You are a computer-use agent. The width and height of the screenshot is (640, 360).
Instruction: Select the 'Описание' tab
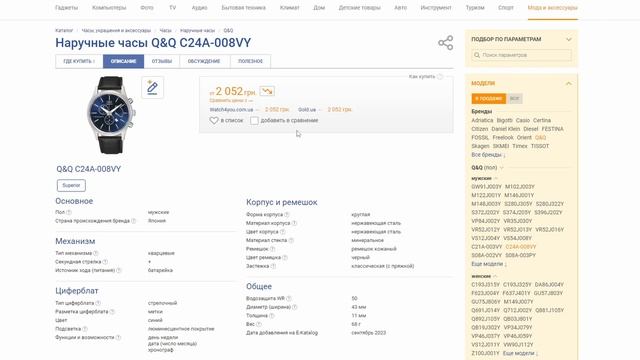[x=123, y=61]
